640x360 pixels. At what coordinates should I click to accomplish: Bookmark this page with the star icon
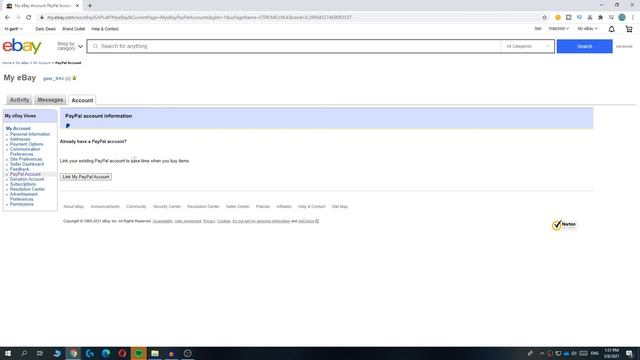(544, 18)
